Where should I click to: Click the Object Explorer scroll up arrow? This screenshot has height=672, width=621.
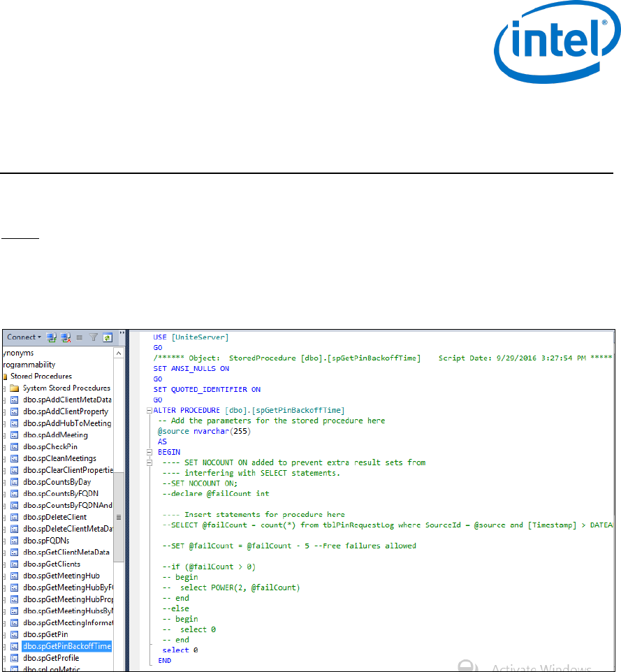(119, 353)
